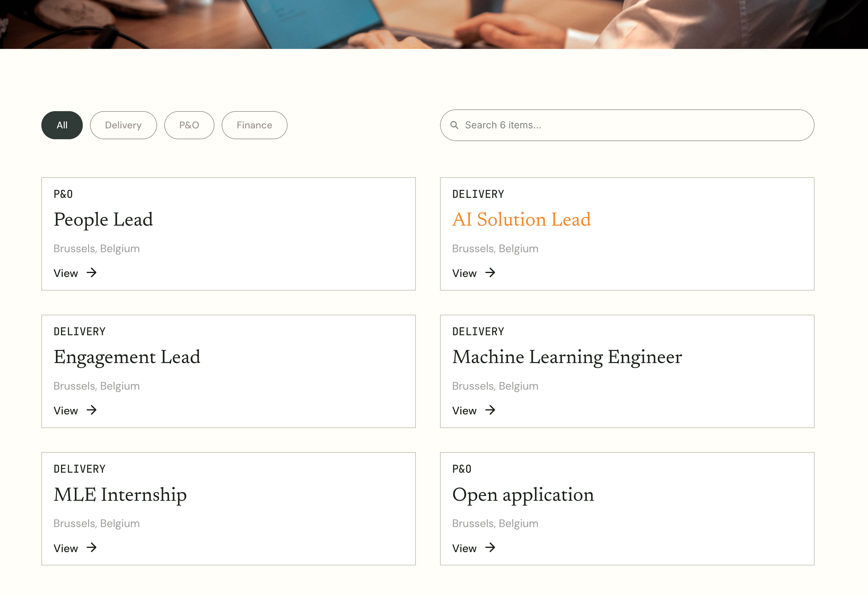The height and width of the screenshot is (595, 868).
Task: Filter jobs by Delivery
Action: pyautogui.click(x=123, y=125)
